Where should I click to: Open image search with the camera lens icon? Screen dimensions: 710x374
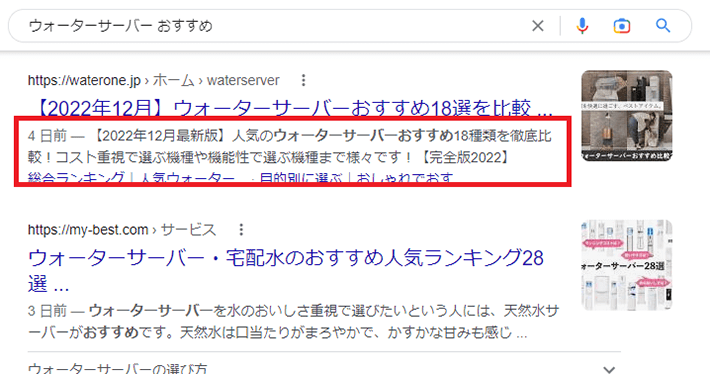[622, 26]
